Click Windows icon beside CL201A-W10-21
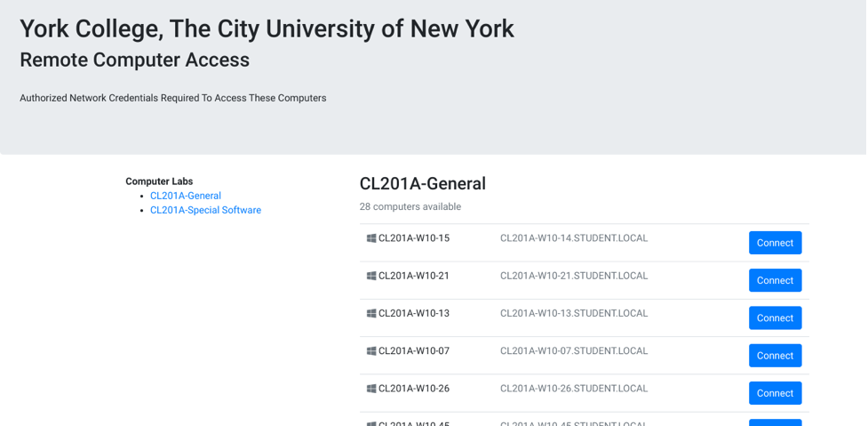Viewport: 868px width, 426px height. click(371, 276)
